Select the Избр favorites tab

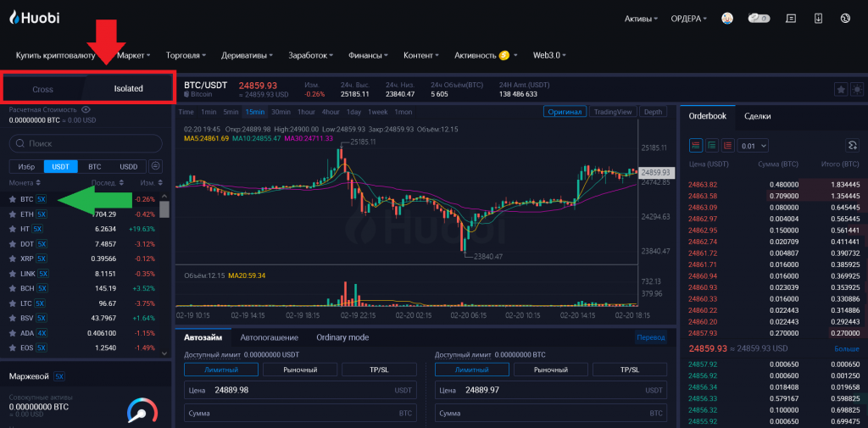tap(26, 166)
